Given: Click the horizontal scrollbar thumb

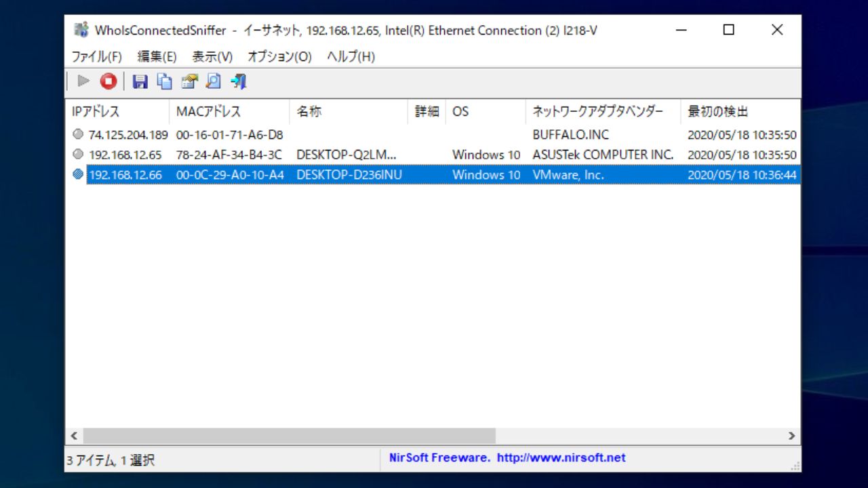Looking at the screenshot, I should point(289,436).
